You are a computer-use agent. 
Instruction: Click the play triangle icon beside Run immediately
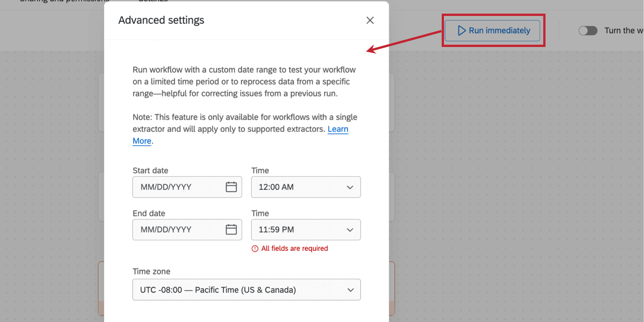[x=461, y=31]
